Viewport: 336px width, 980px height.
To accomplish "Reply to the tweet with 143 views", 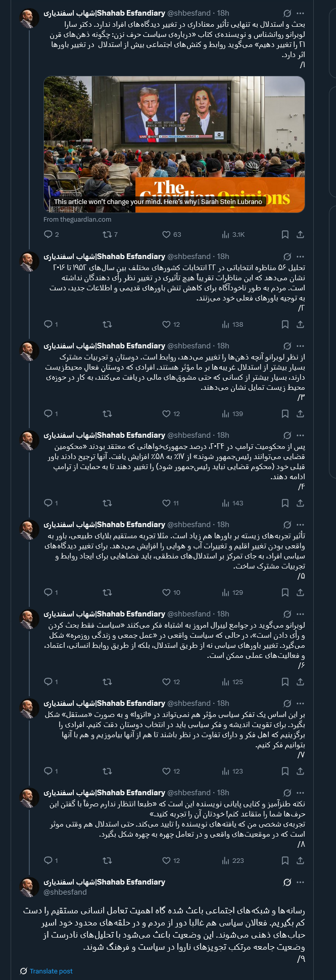I will (49, 503).
